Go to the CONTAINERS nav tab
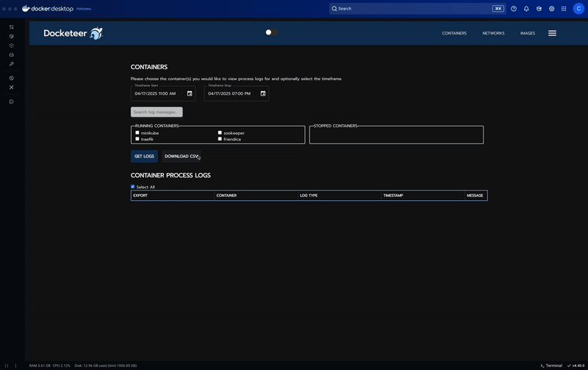 click(454, 33)
